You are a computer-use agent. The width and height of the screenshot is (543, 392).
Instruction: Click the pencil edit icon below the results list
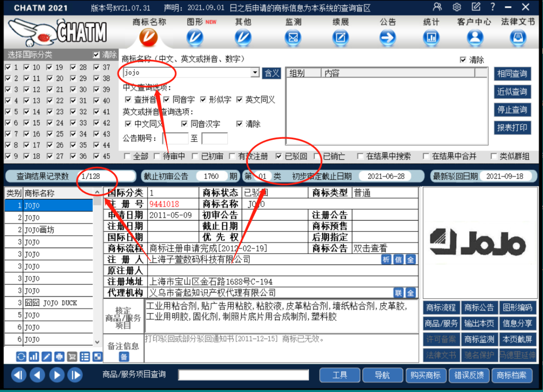tap(47, 357)
